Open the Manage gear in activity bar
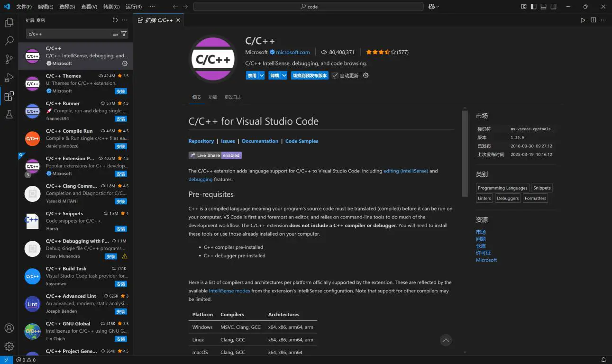This screenshot has height=364, width=612. [9, 346]
